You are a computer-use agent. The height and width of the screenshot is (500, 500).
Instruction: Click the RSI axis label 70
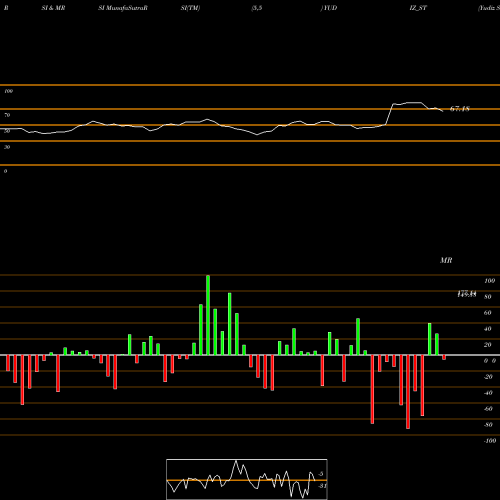click(x=7, y=115)
